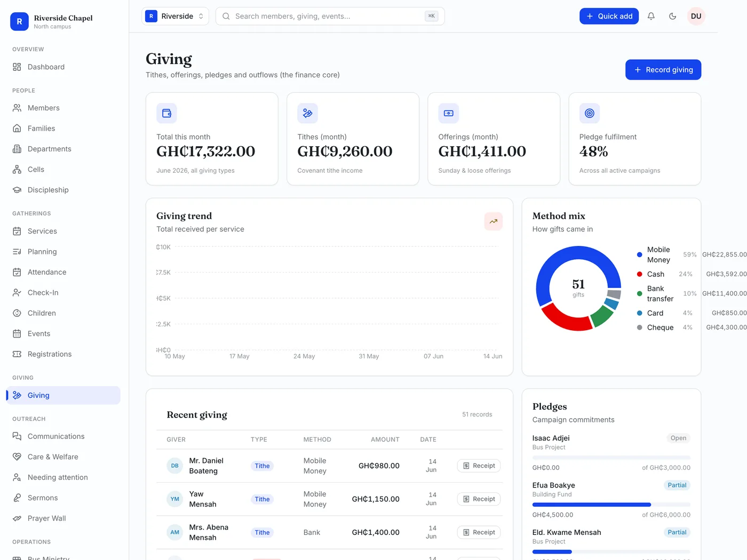Go to Prayer Wall

point(63,518)
